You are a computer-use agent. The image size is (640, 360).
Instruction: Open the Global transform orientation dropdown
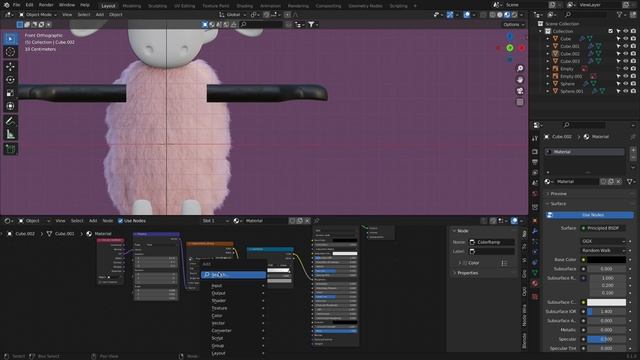click(233, 15)
